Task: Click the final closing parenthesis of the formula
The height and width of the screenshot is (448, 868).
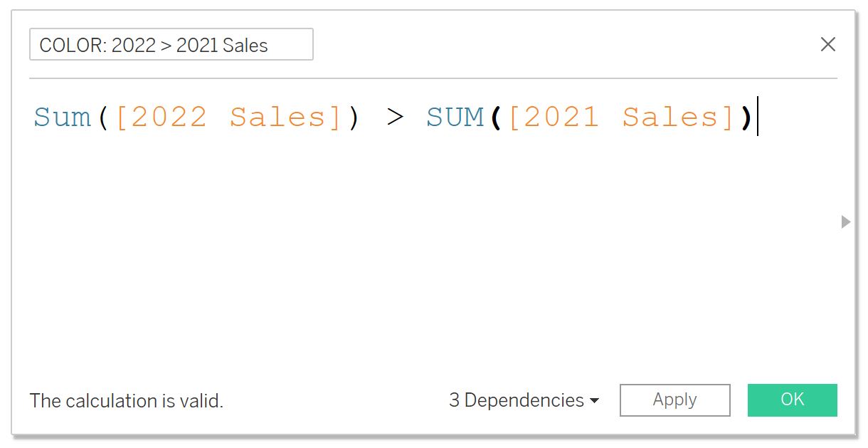Action: [x=746, y=117]
